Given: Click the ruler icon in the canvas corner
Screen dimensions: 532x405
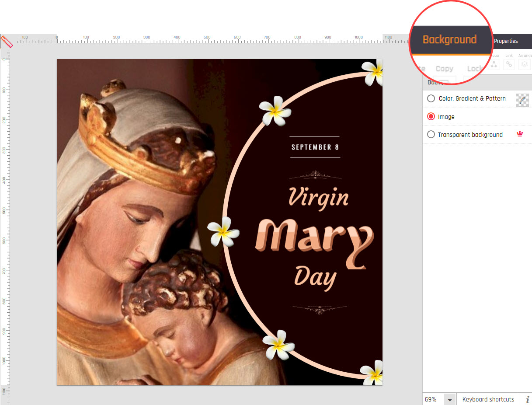Looking at the screenshot, I should coord(7,41).
